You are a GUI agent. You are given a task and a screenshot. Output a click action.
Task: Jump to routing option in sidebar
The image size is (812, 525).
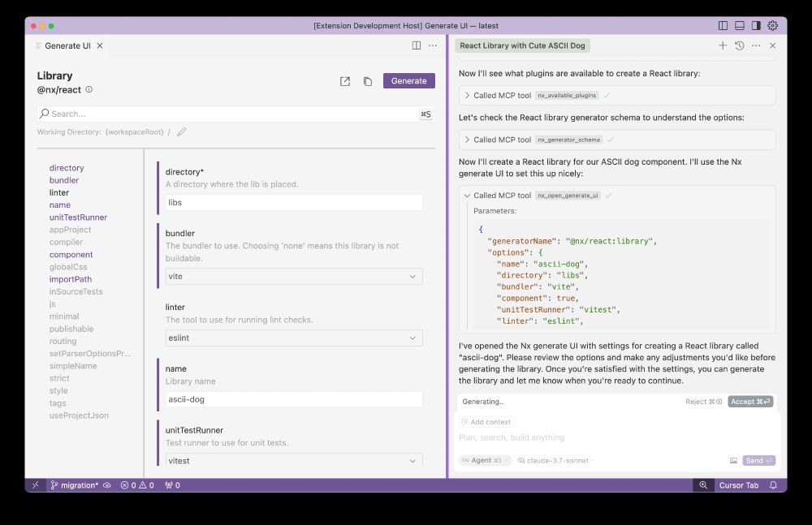(x=63, y=341)
